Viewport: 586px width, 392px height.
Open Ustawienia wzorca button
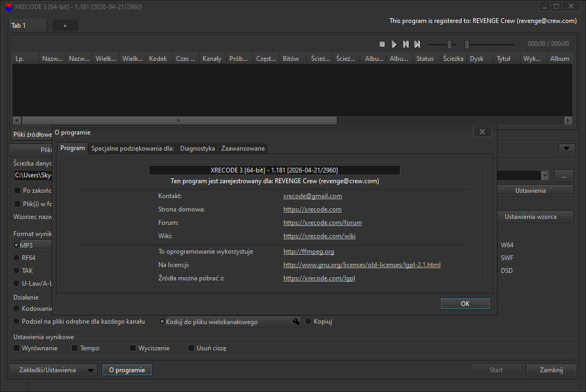click(535, 216)
